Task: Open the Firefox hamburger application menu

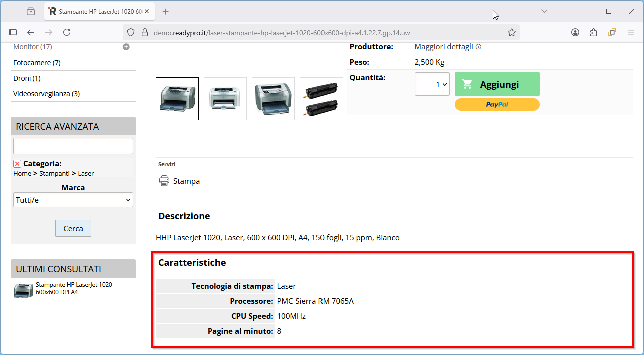Action: click(x=631, y=32)
